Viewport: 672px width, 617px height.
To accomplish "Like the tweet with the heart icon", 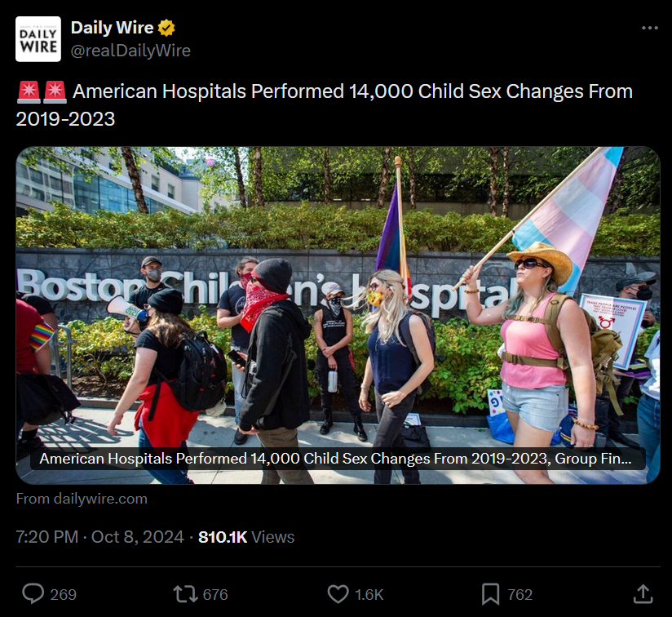I will coord(338,594).
